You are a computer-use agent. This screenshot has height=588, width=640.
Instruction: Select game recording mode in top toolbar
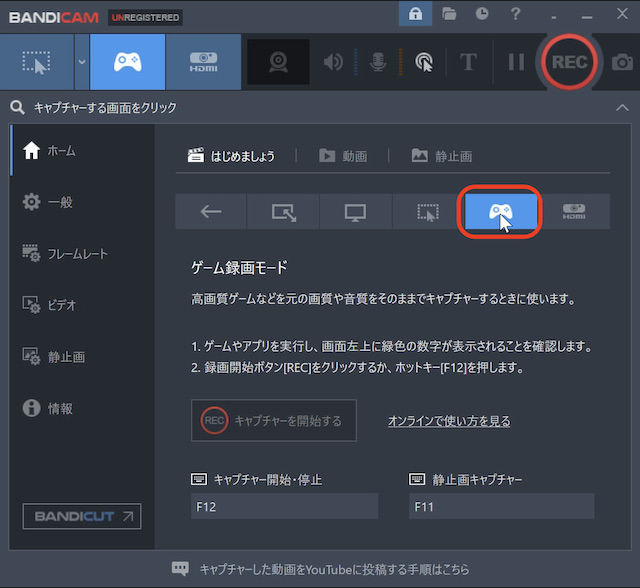click(x=127, y=62)
